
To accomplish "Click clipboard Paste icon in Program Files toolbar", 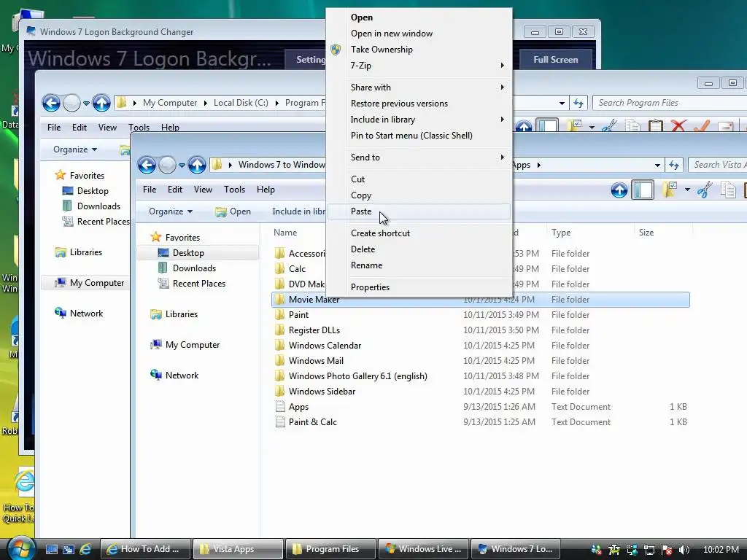I will (x=656, y=125).
